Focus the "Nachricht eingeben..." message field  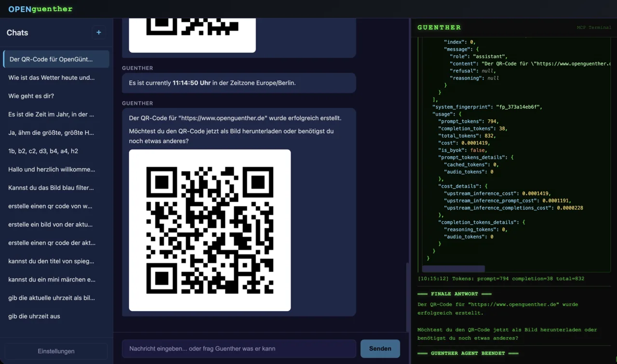[239, 349]
